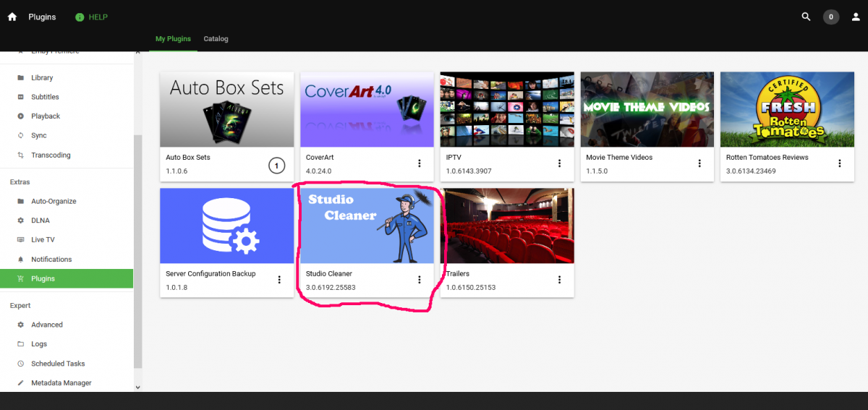Open the DLNA sidebar item

(x=67, y=221)
